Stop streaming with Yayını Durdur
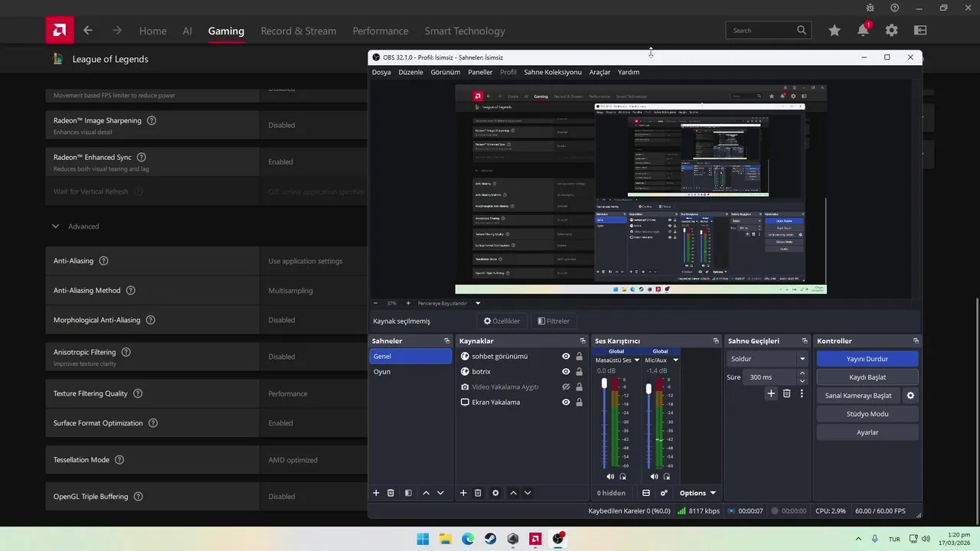 (867, 359)
